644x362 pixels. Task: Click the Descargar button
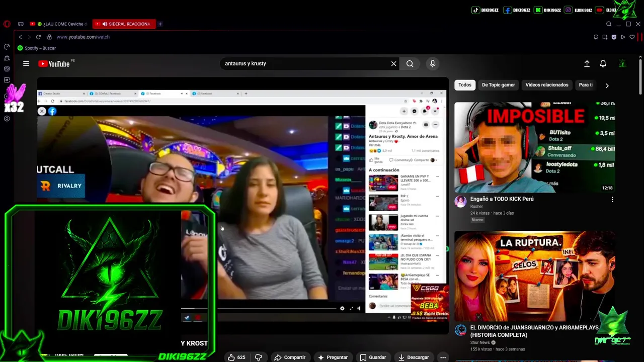(x=414, y=357)
